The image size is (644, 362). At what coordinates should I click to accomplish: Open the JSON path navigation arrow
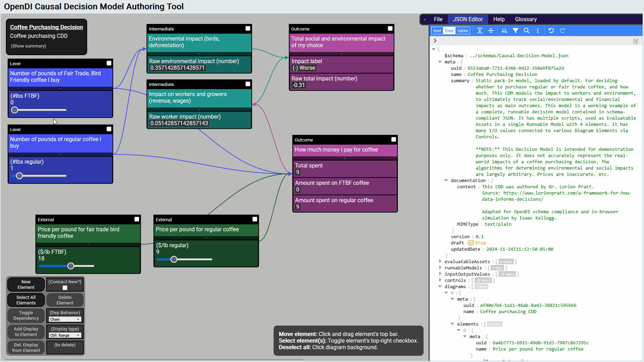coord(435,41)
